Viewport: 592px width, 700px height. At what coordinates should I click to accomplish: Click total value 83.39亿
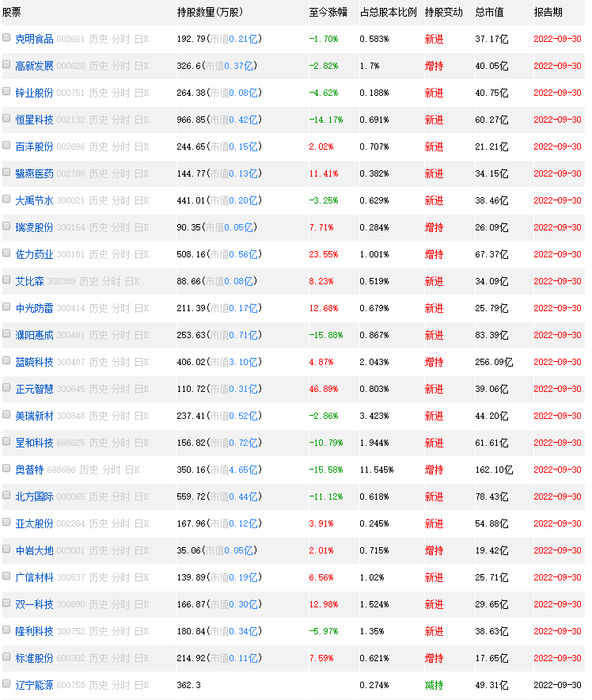click(491, 335)
